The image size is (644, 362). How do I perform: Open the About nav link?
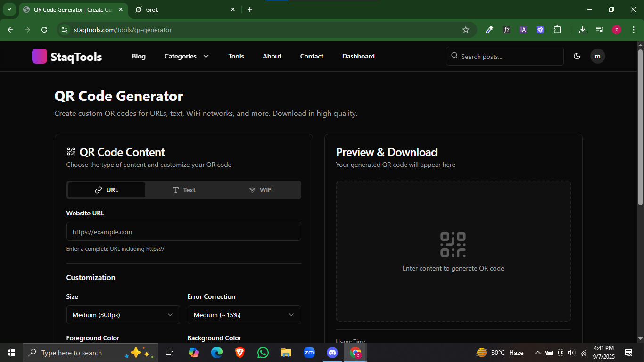pyautogui.click(x=272, y=56)
